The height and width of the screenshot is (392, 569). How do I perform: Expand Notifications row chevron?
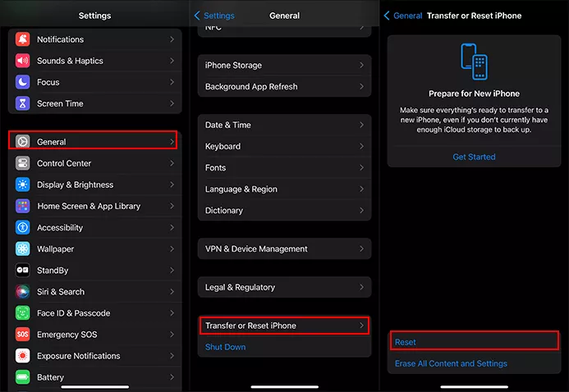pyautogui.click(x=172, y=39)
